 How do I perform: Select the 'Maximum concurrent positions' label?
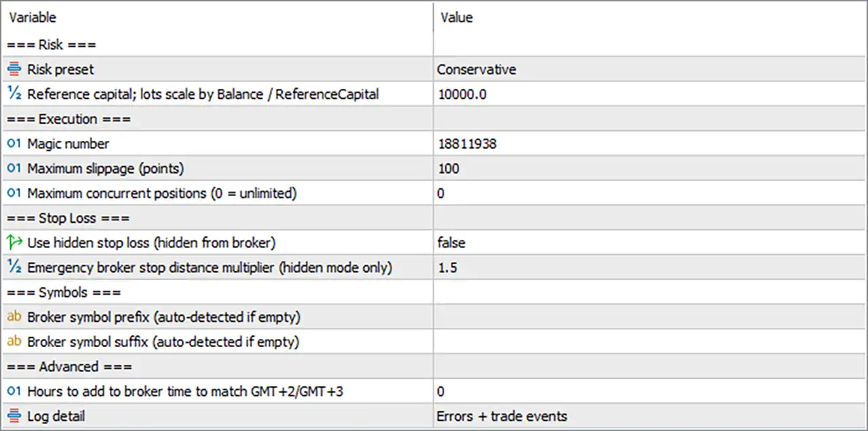click(162, 193)
